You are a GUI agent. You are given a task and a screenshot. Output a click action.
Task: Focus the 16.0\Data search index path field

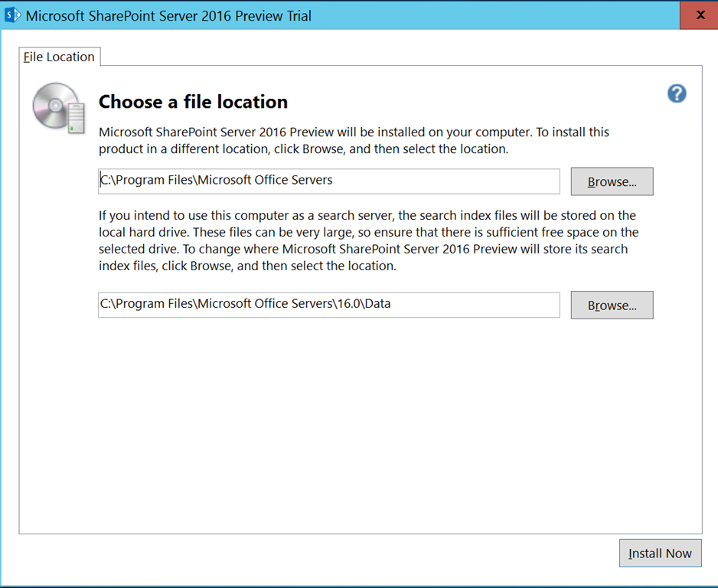coord(329,305)
